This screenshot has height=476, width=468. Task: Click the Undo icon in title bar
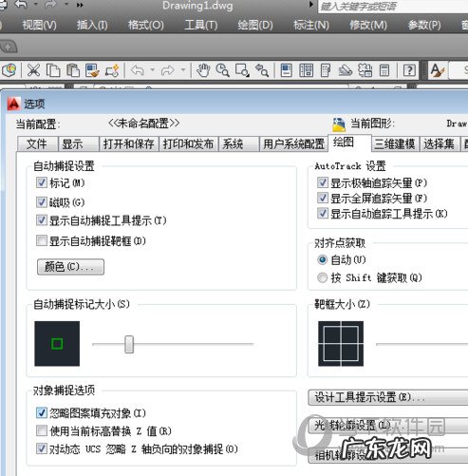pyautogui.click(x=21, y=5)
